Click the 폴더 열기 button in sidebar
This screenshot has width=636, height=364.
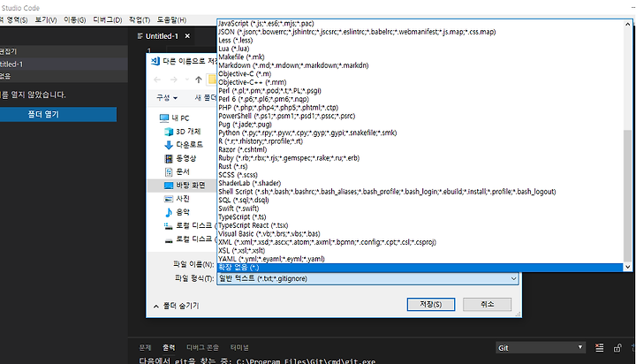[57, 115]
